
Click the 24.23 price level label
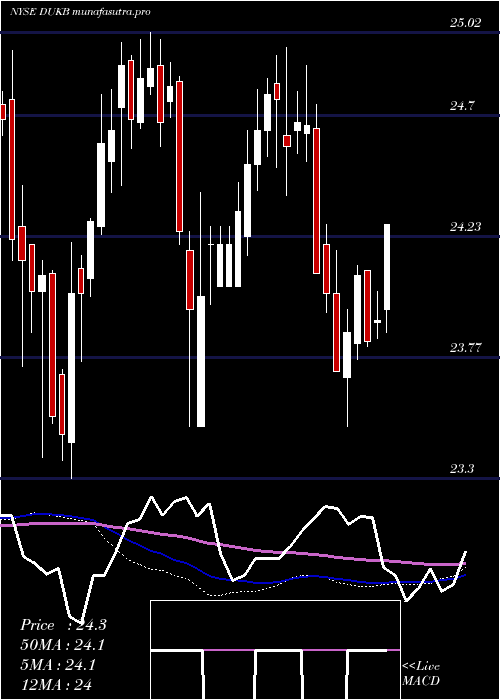pyautogui.click(x=466, y=227)
